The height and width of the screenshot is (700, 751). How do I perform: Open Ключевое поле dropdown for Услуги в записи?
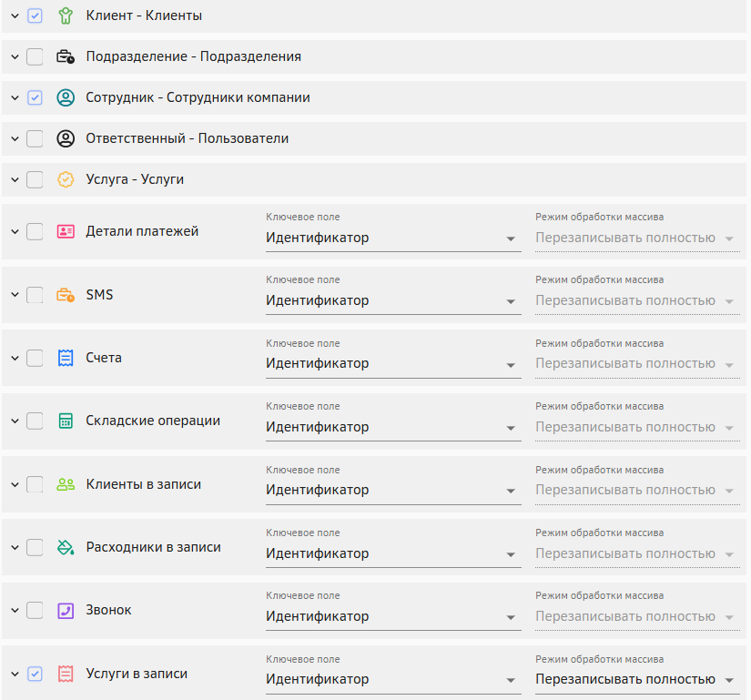pos(393,679)
